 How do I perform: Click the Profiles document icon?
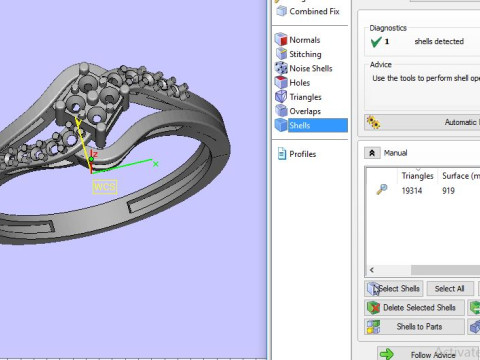pos(282,154)
